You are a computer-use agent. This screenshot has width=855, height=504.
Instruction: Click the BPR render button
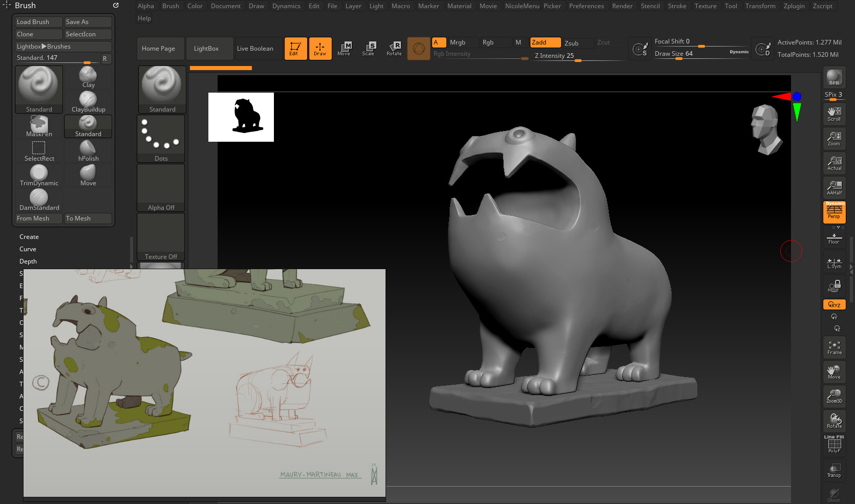(834, 77)
